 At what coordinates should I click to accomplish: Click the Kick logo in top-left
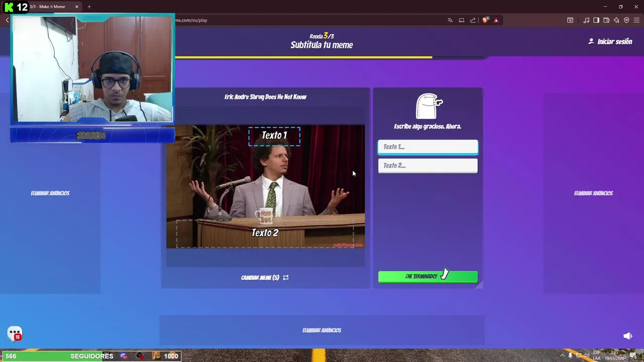9,7
